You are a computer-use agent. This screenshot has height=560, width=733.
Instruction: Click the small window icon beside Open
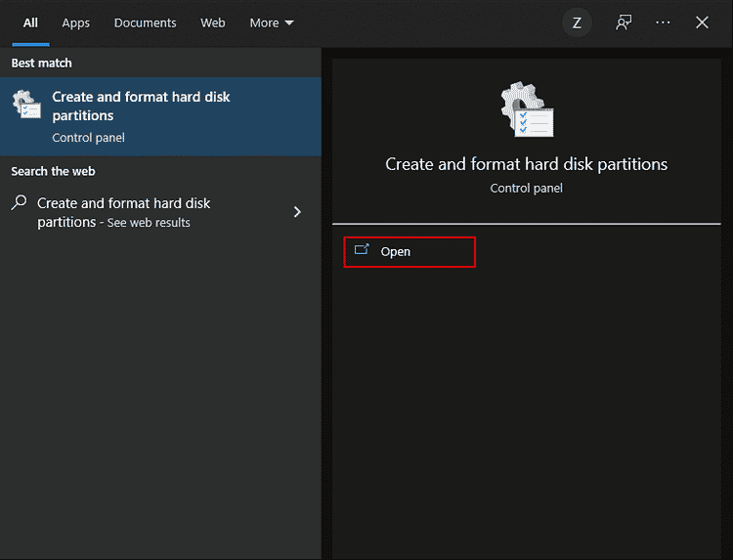[x=362, y=251]
